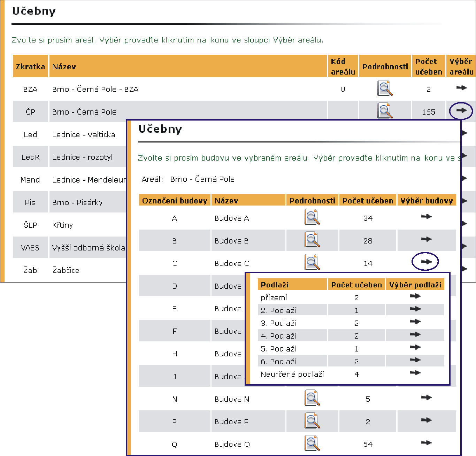The height and width of the screenshot is (456, 476).
Task: View details of Budova Q
Action: point(312,443)
